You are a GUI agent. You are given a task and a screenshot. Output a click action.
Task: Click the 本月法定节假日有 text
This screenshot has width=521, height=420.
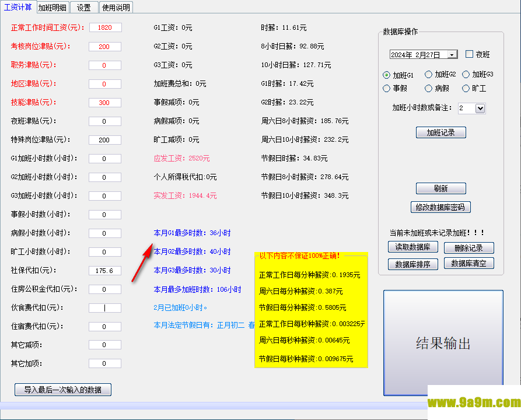pyautogui.click(x=204, y=325)
